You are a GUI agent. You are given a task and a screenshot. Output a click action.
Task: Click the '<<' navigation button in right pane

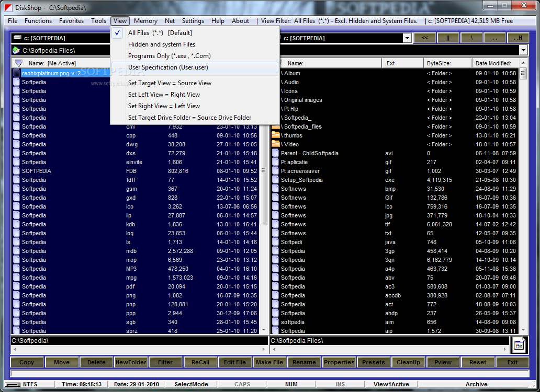[425, 38]
